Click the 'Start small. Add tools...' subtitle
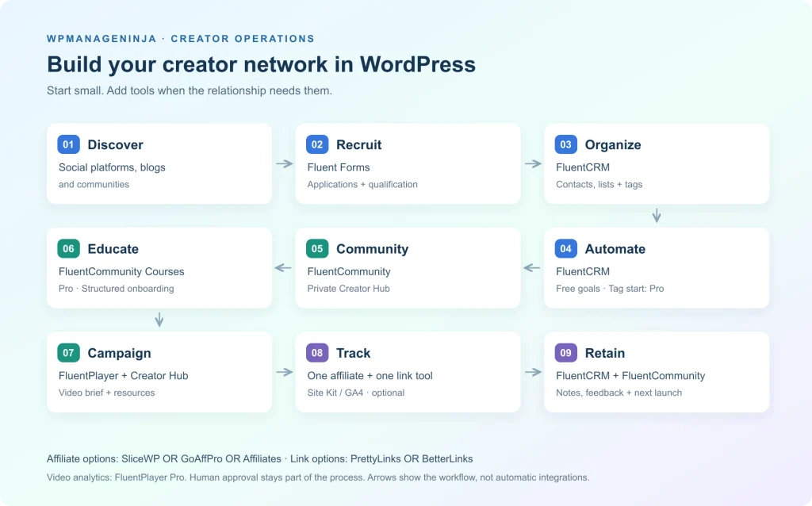The width and height of the screenshot is (812, 506). (x=189, y=90)
